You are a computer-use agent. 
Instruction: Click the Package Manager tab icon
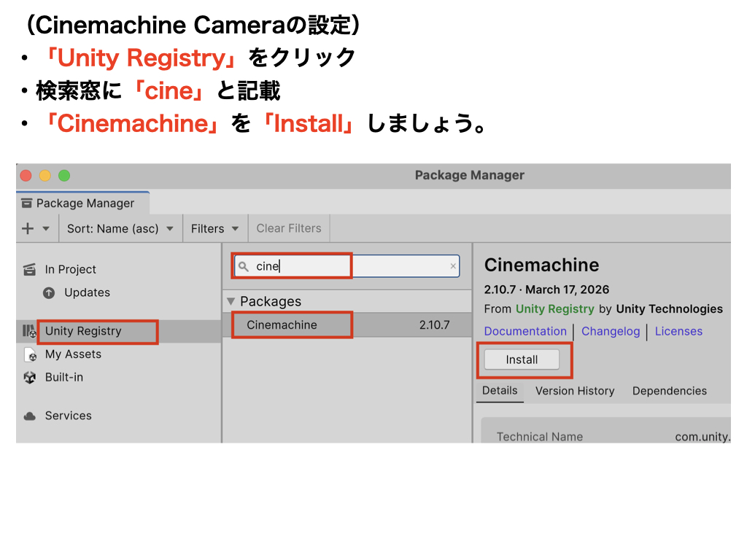(27, 203)
